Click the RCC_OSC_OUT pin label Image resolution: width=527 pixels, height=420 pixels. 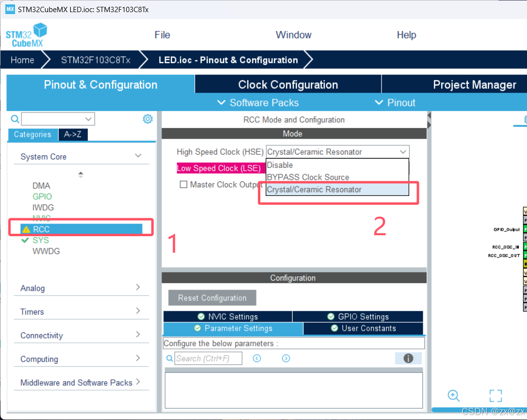(x=504, y=256)
